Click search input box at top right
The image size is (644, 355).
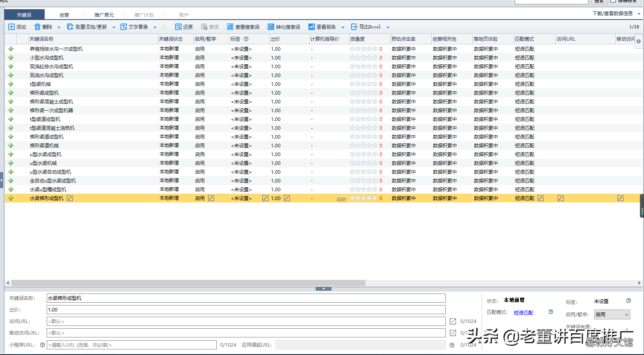pyautogui.click(x=551, y=2)
